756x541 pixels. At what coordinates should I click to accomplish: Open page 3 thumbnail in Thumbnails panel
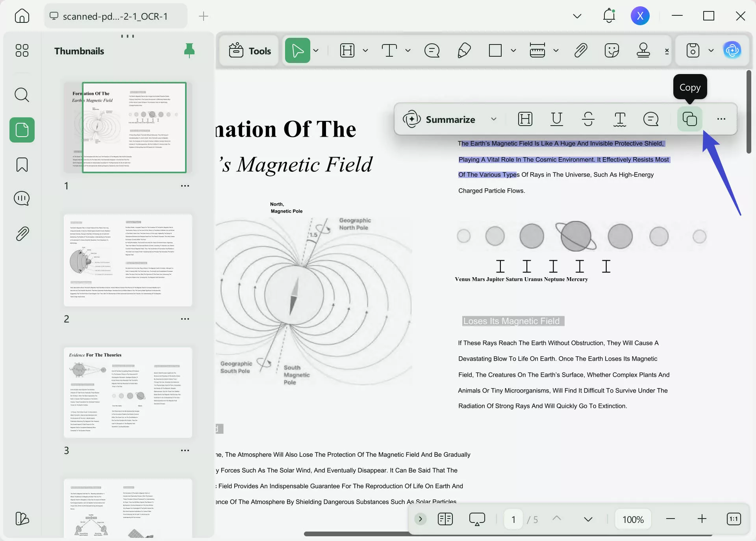point(128,393)
